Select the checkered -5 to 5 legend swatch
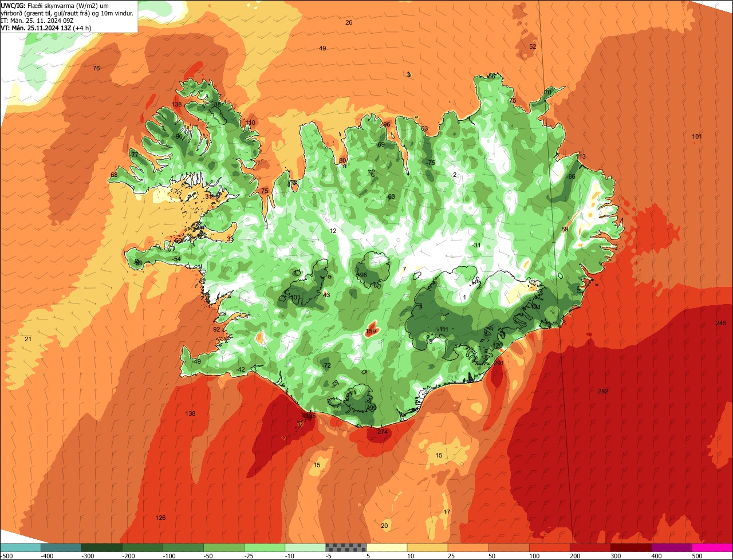The height and width of the screenshot is (560, 733). click(346, 547)
